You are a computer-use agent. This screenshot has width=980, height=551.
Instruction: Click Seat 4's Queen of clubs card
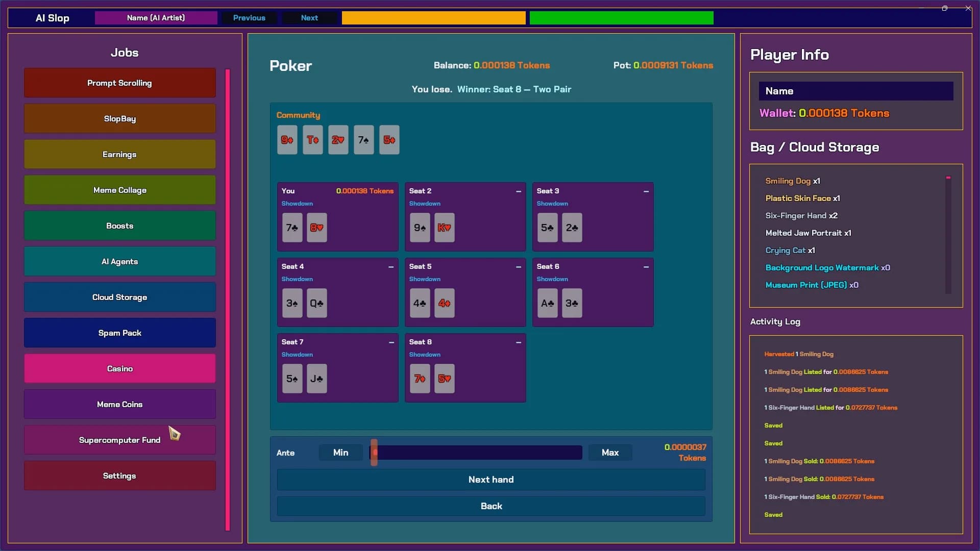[317, 303]
